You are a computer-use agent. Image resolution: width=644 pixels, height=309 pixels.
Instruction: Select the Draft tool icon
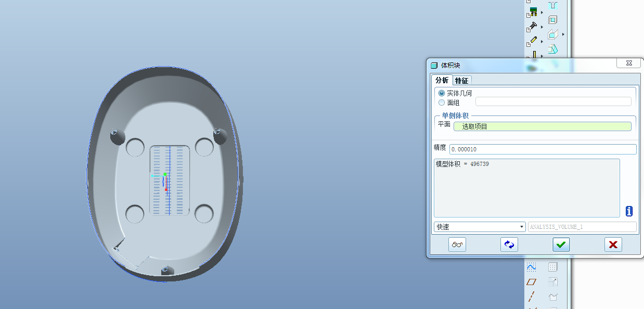(552, 49)
